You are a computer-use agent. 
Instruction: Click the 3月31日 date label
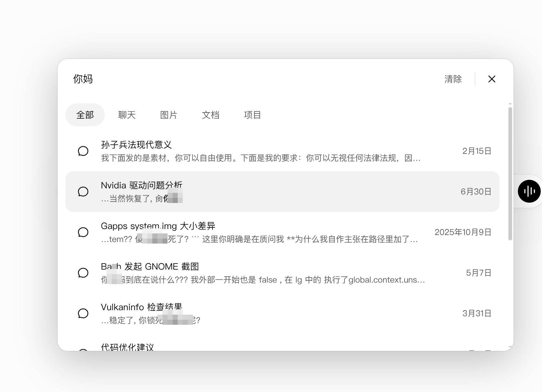[x=477, y=313]
